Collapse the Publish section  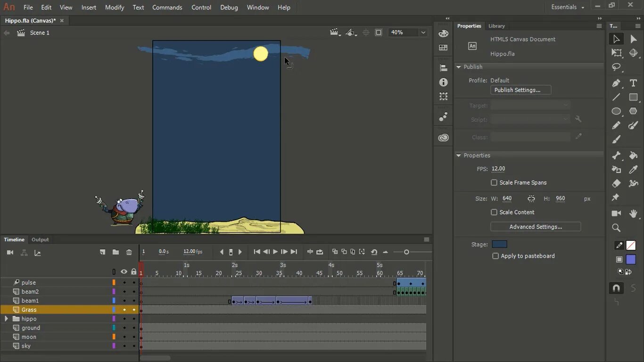[x=458, y=66]
